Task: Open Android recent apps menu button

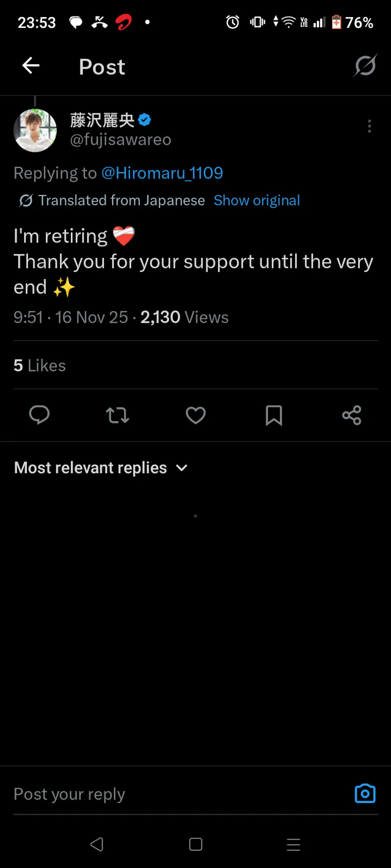Action: point(293,844)
